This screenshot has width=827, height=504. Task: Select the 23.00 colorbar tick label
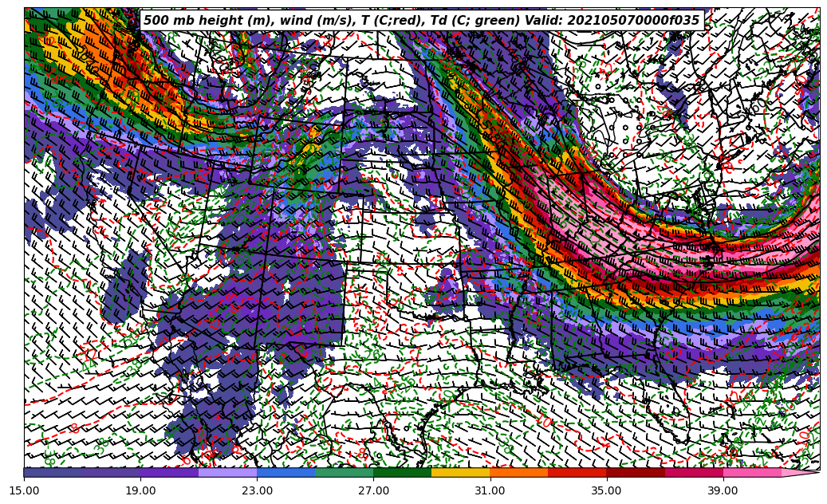pos(257,491)
